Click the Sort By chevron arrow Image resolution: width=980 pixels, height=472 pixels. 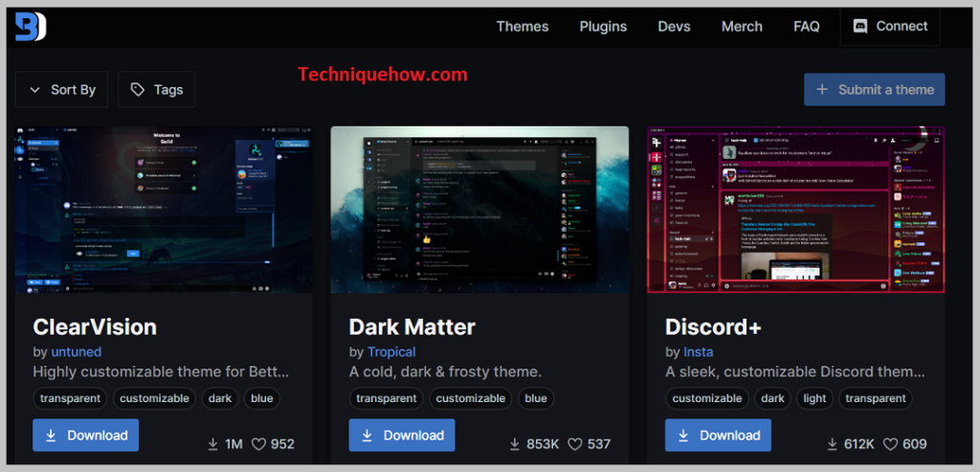35,90
